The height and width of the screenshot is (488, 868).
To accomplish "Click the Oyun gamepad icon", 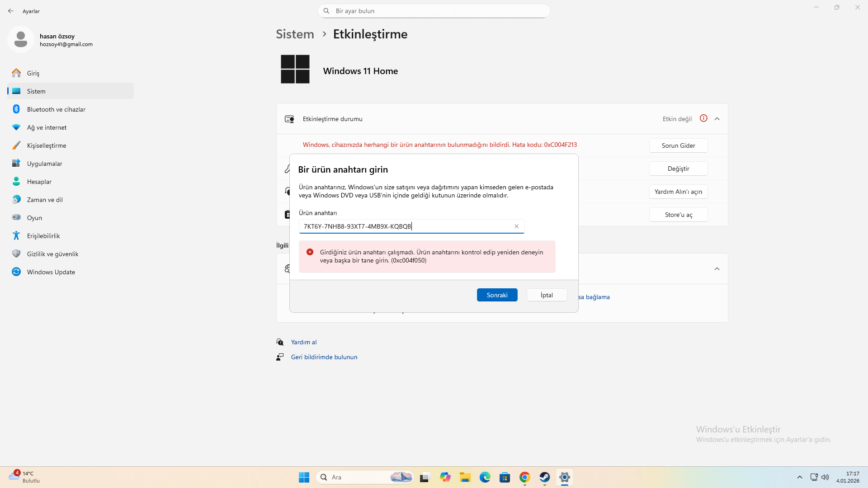I will point(16,217).
